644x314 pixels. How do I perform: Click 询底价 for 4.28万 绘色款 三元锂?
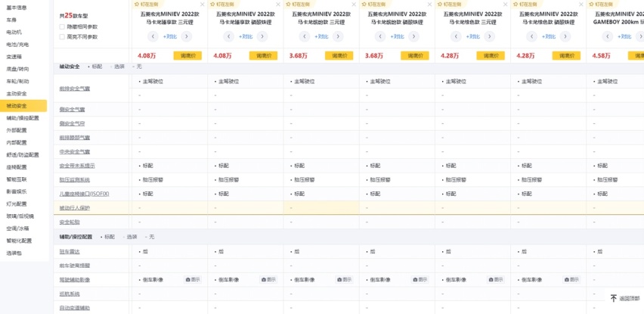click(491, 56)
